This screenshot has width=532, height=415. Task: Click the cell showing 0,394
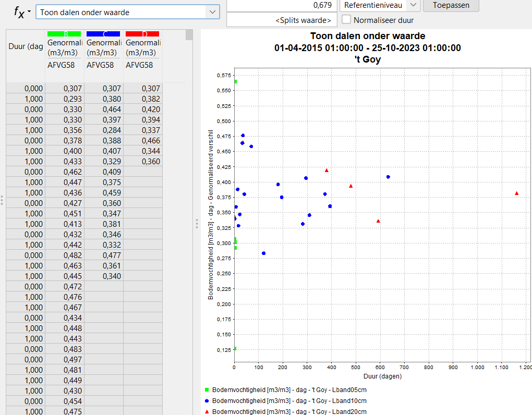pyautogui.click(x=142, y=120)
